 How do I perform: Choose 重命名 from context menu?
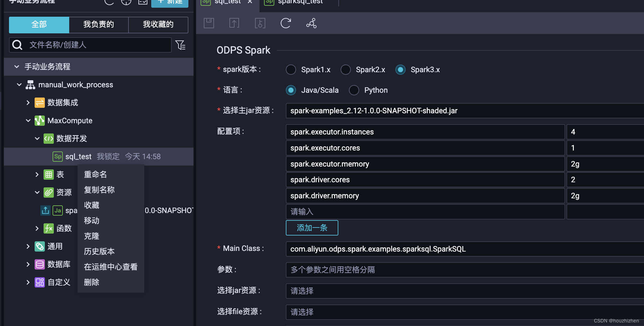(111, 175)
